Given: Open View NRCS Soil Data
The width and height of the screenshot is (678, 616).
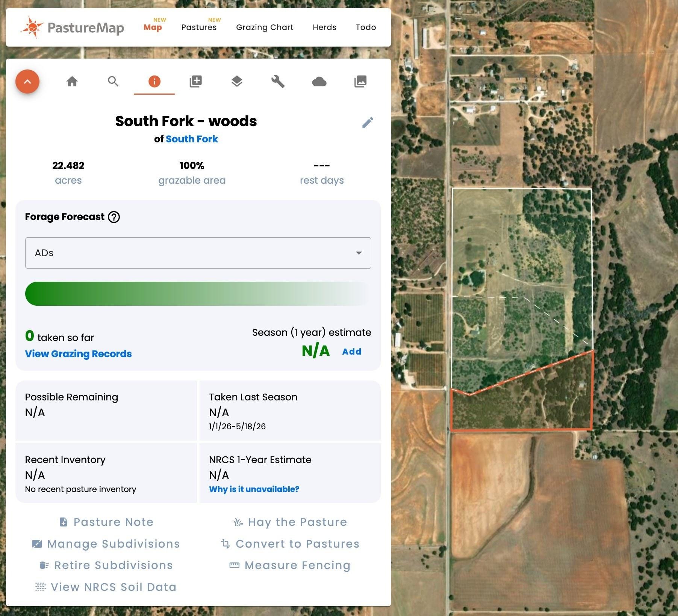Looking at the screenshot, I should click(x=106, y=587).
